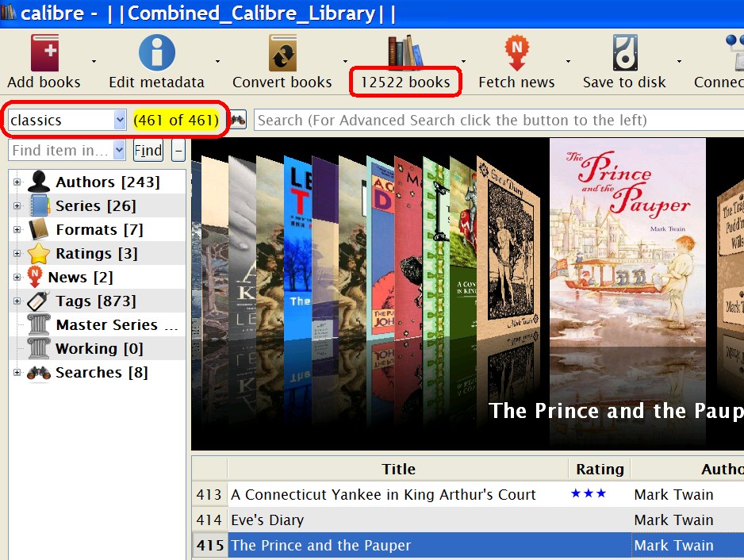Click the Tags label icon
The width and height of the screenshot is (744, 560).
click(38, 301)
